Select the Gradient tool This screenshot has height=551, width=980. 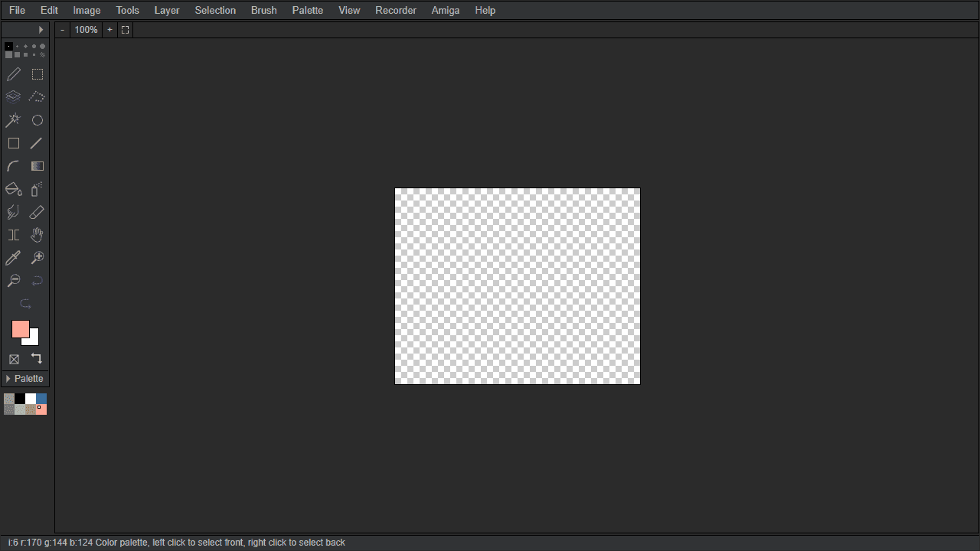[37, 166]
